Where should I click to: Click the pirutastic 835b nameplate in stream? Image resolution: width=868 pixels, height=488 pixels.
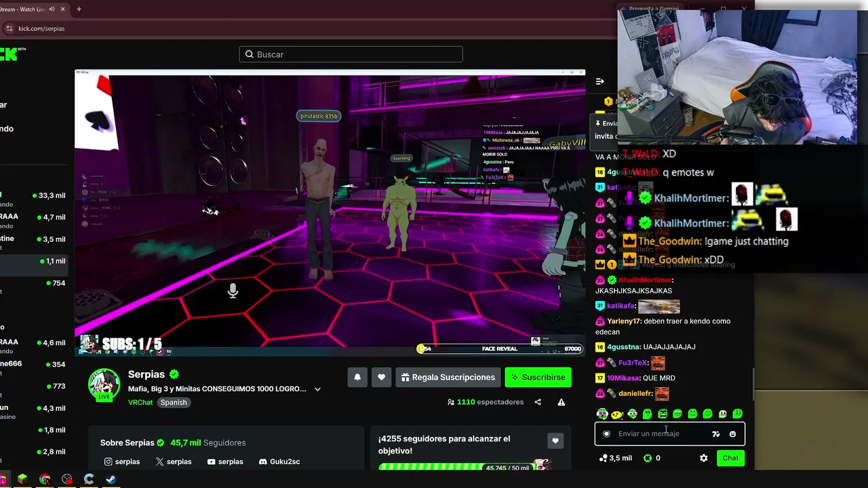[x=319, y=116]
